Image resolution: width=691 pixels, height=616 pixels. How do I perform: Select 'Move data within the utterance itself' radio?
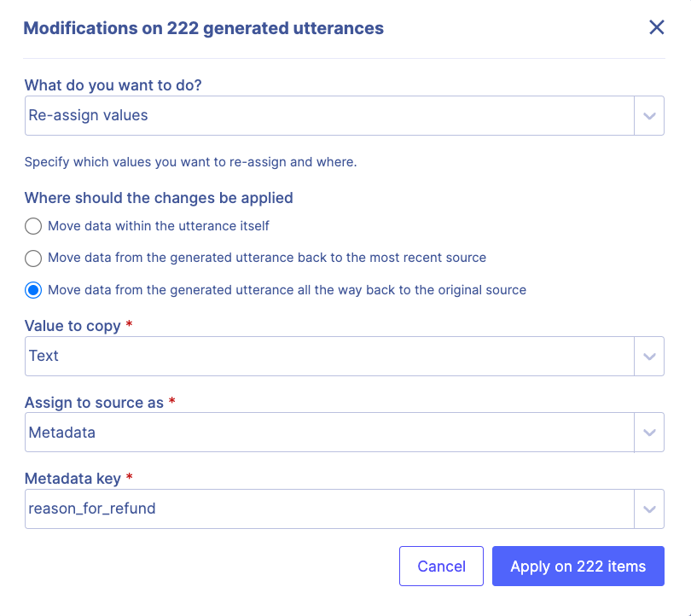pyautogui.click(x=33, y=226)
